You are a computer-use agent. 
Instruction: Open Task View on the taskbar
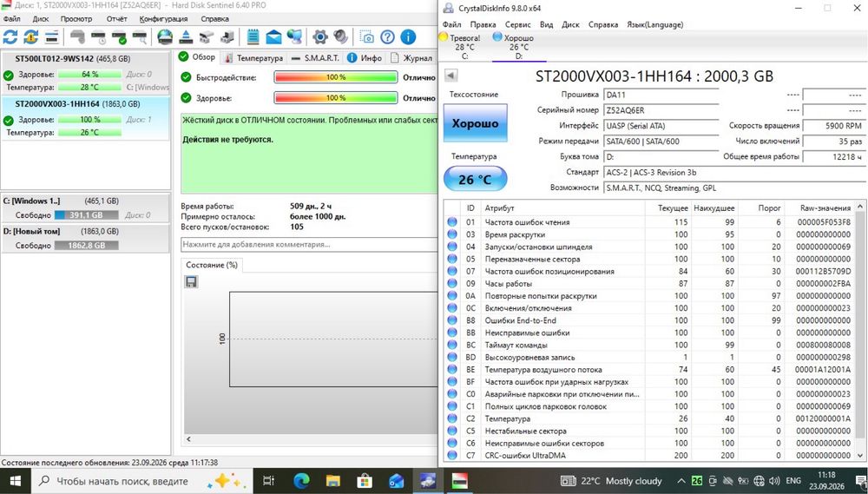coord(268,481)
